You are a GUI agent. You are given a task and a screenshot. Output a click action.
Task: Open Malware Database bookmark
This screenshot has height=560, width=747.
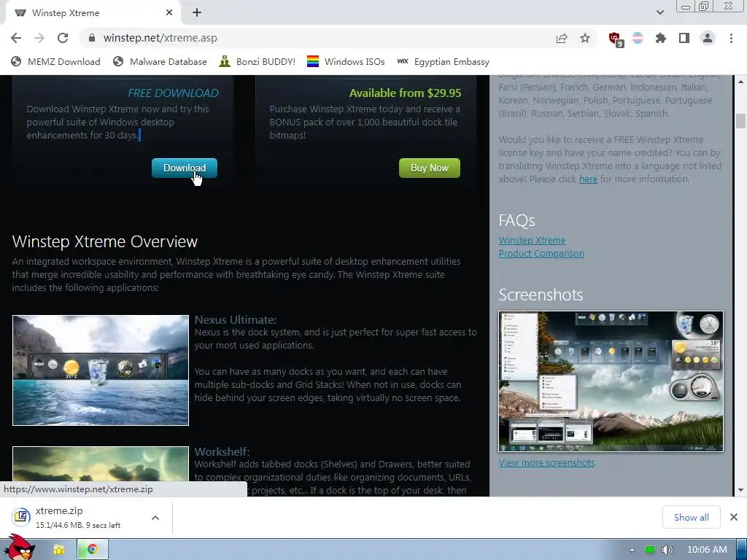(160, 61)
